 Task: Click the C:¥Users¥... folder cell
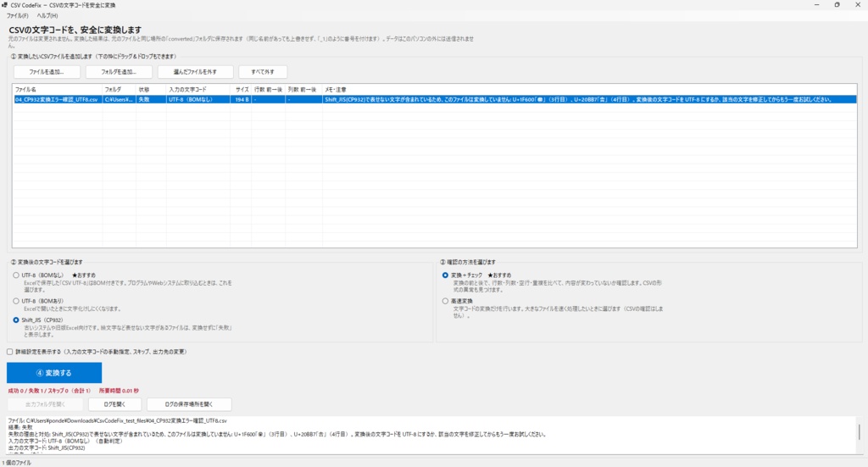pyautogui.click(x=119, y=100)
